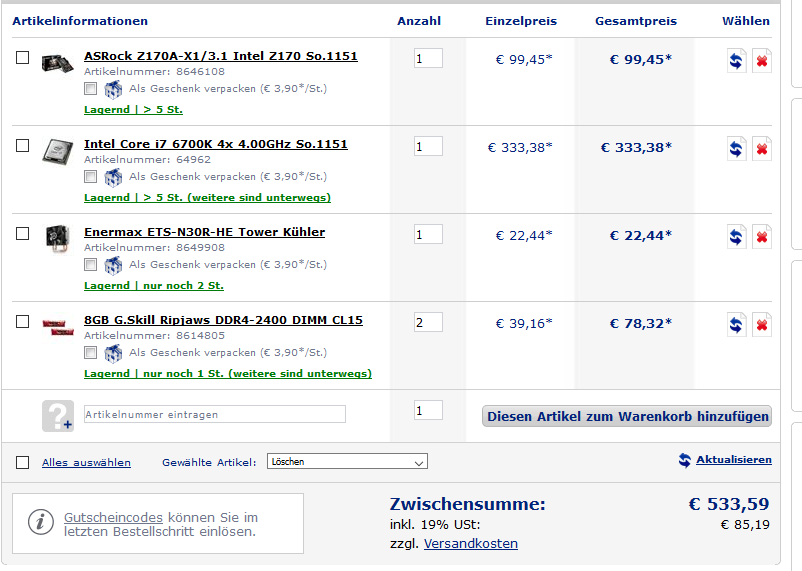Open the Gutscheincodes link
This screenshot has width=802, height=571.
(113, 517)
